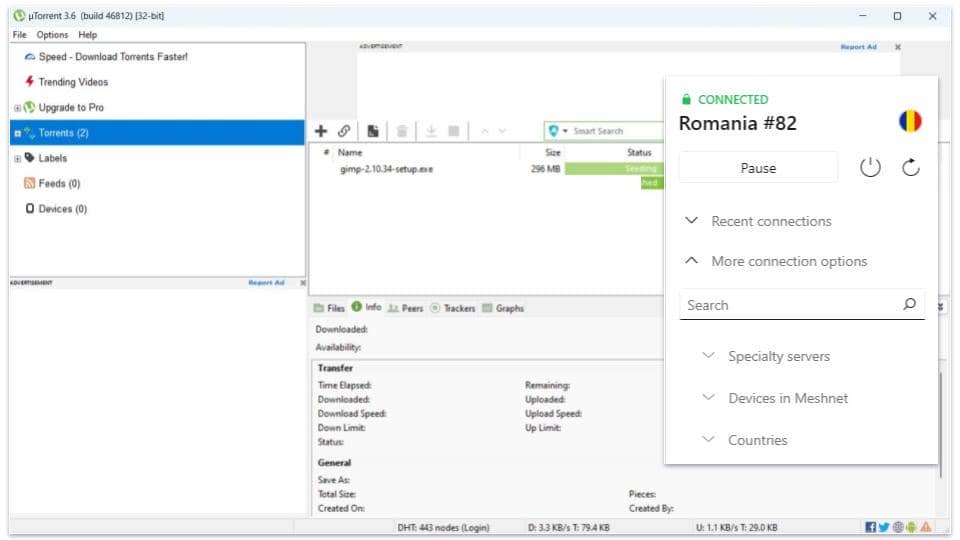Close the top advertisement banner
This screenshot has height=540, width=960.
pos(898,47)
